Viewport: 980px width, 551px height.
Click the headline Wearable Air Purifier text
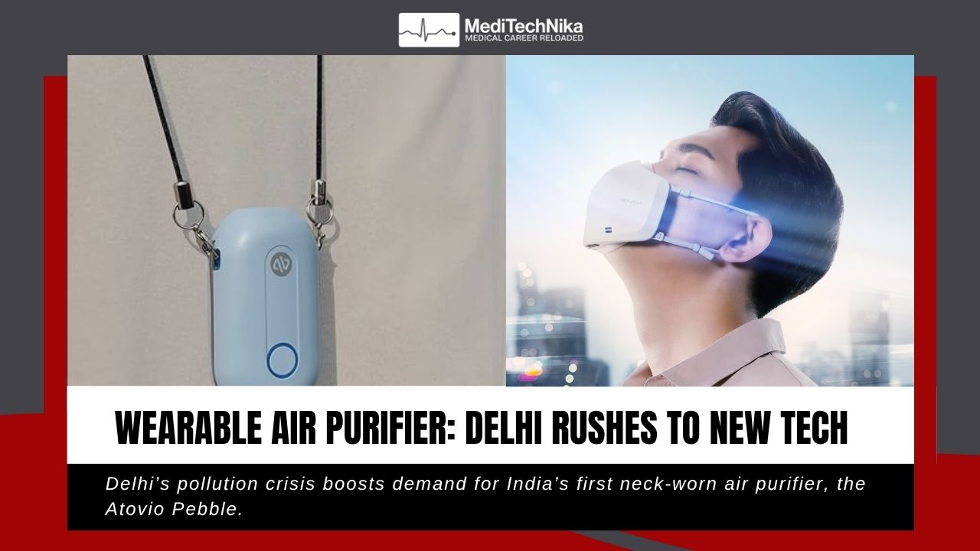(x=283, y=427)
